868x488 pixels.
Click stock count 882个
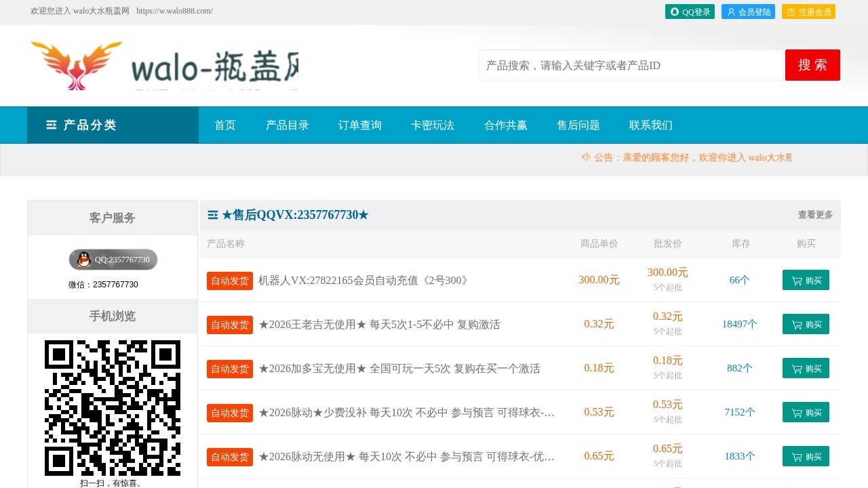tap(740, 368)
